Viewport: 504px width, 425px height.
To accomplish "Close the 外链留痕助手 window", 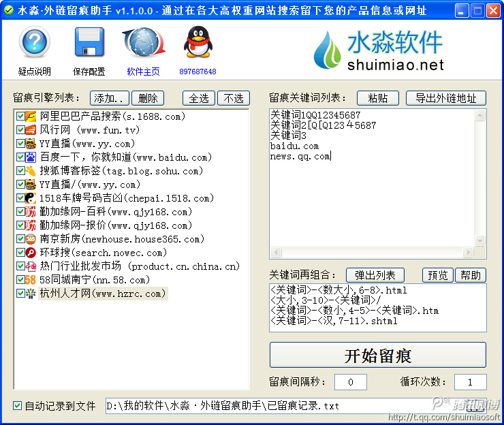I will (x=493, y=11).
